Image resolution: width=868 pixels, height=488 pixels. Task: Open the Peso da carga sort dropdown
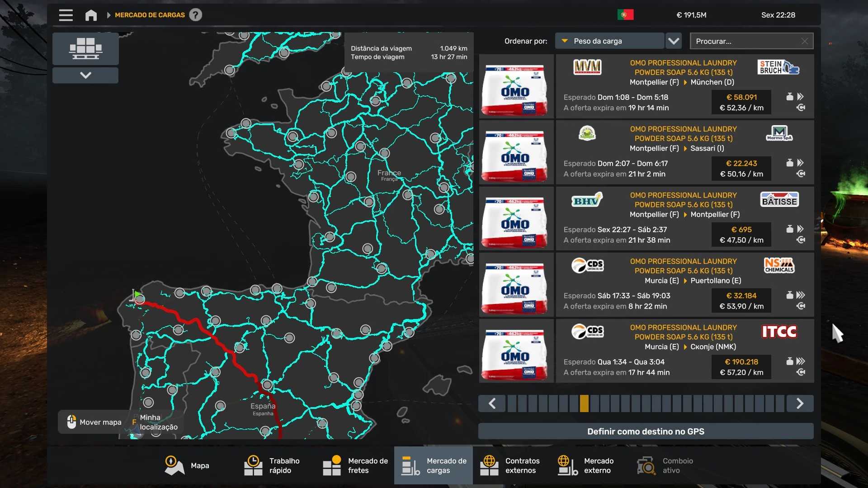[x=609, y=41]
